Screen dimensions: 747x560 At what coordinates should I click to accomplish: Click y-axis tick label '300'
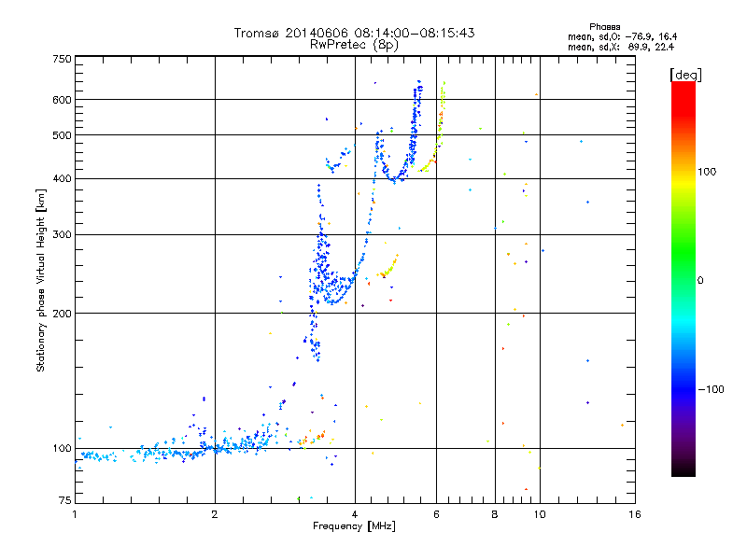tap(62, 234)
